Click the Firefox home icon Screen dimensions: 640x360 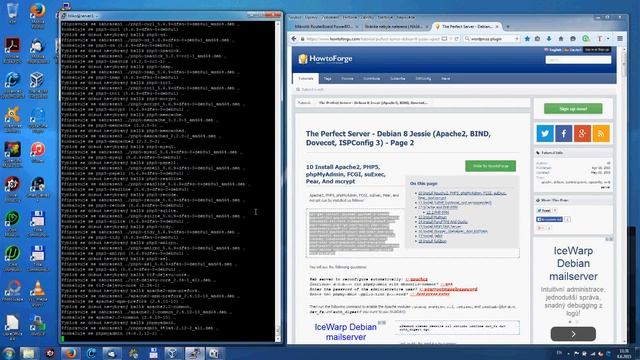click(561, 39)
